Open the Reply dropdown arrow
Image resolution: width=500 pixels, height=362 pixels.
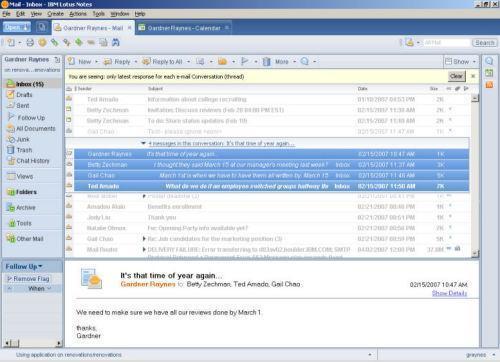pyautogui.click(x=136, y=62)
